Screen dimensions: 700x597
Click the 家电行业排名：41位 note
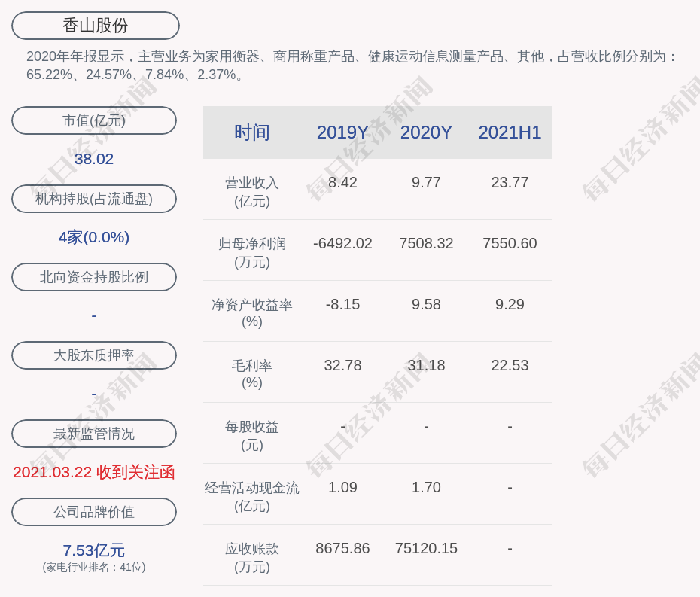coord(94,567)
